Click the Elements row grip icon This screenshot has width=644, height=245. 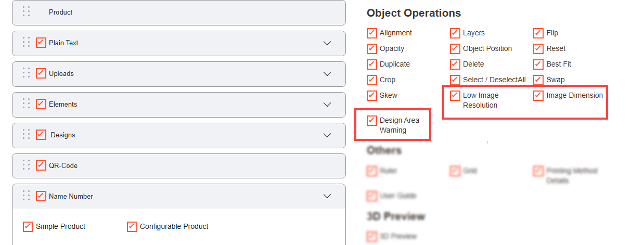(x=27, y=104)
